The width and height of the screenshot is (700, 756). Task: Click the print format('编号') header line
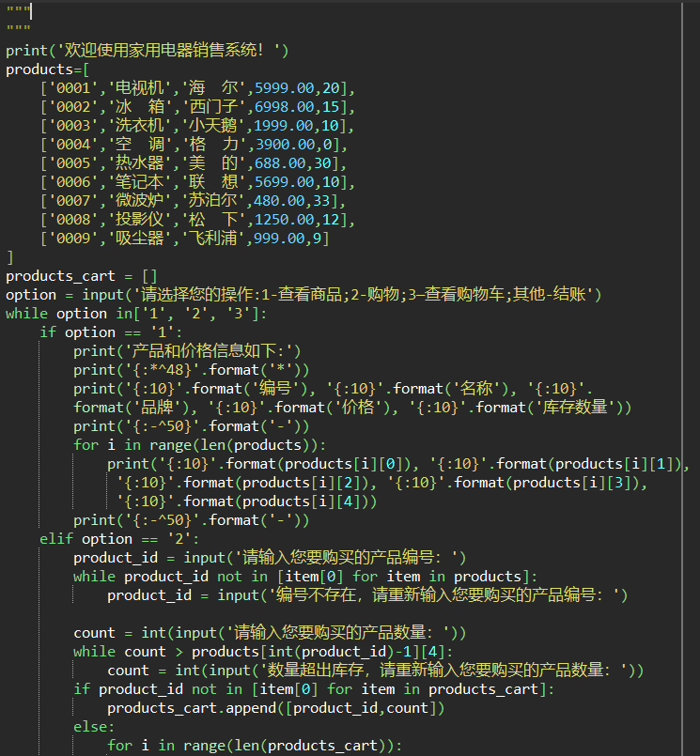click(333, 389)
